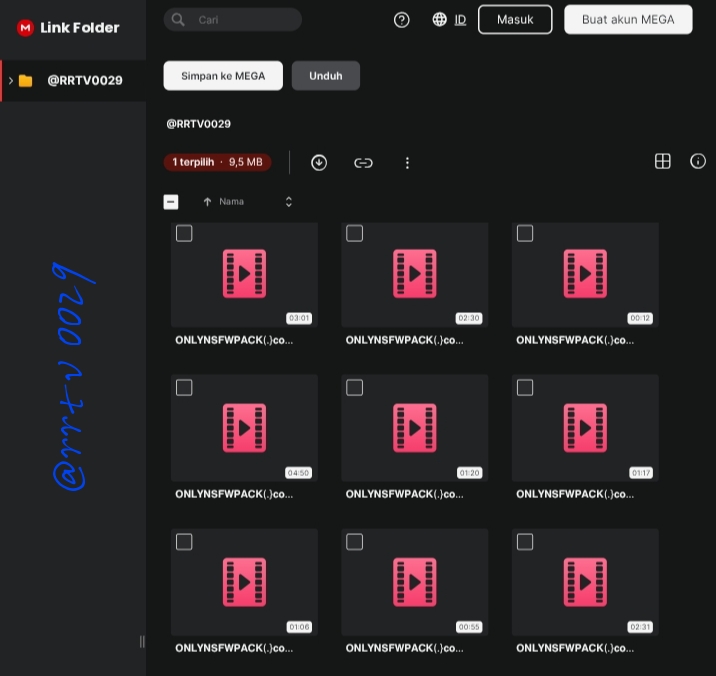Screen dimensions: 716x676
Task: Click file name under the 02:31 video
Action: [575, 648]
